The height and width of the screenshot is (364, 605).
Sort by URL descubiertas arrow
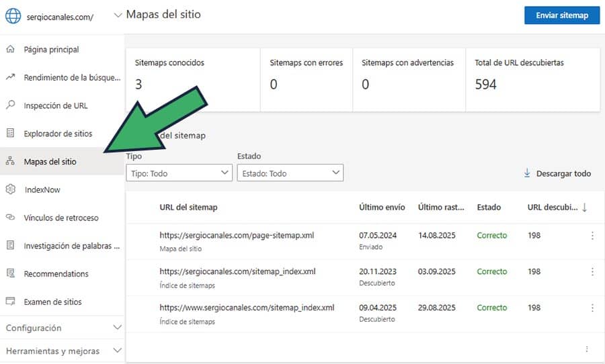(x=585, y=208)
